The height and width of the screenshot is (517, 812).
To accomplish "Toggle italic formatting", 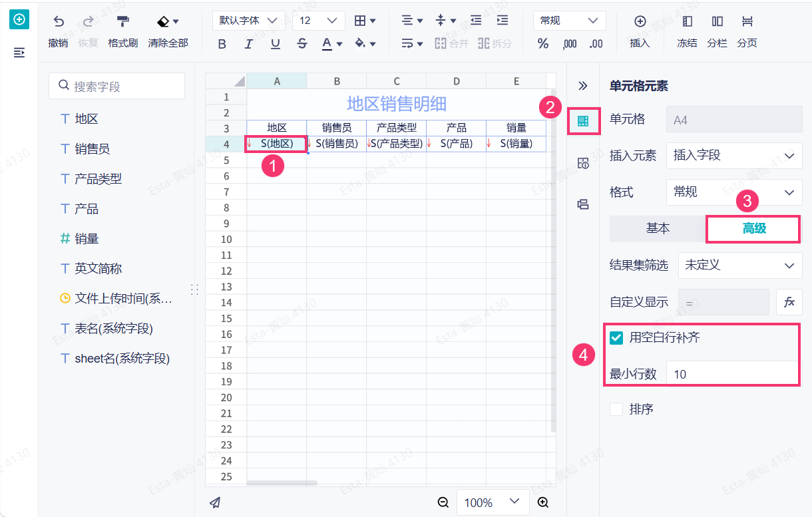I will (249, 44).
